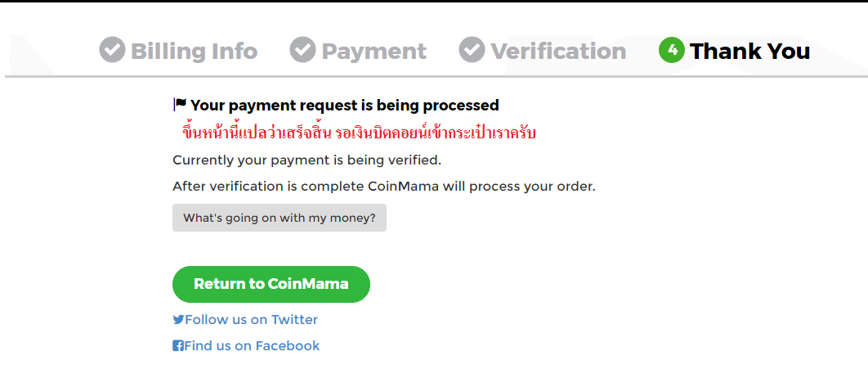
Task: Click the "Currently your payment is being verified" text
Action: pyautogui.click(x=307, y=160)
